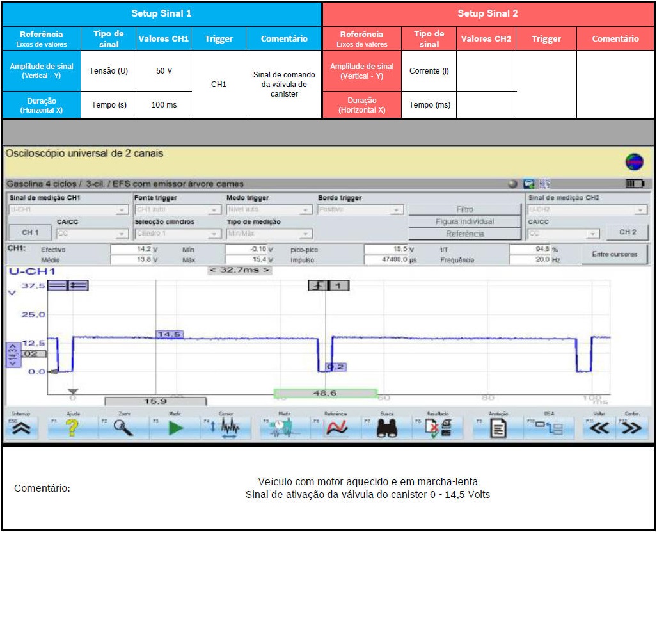The width and height of the screenshot is (657, 644).
Task: Click the 48.6 green time cursor marker
Action: click(325, 394)
